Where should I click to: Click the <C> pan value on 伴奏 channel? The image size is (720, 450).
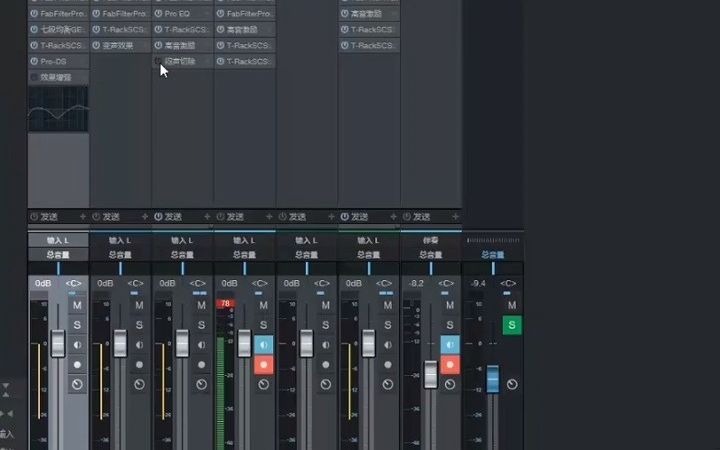(446, 283)
